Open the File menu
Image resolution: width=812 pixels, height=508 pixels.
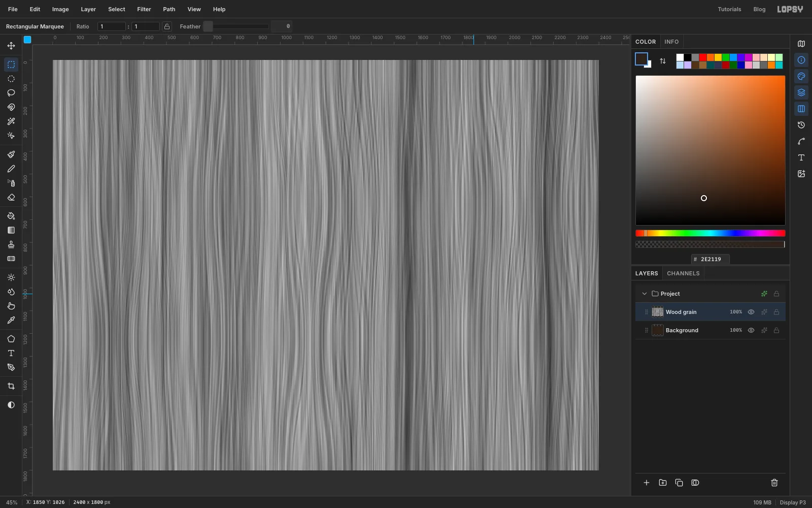pyautogui.click(x=13, y=9)
